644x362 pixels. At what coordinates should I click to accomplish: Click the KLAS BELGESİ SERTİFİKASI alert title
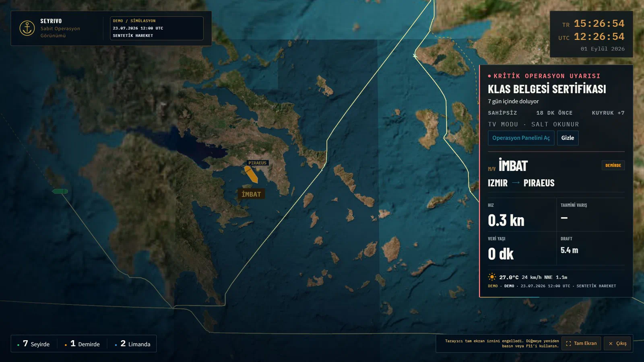point(547,89)
